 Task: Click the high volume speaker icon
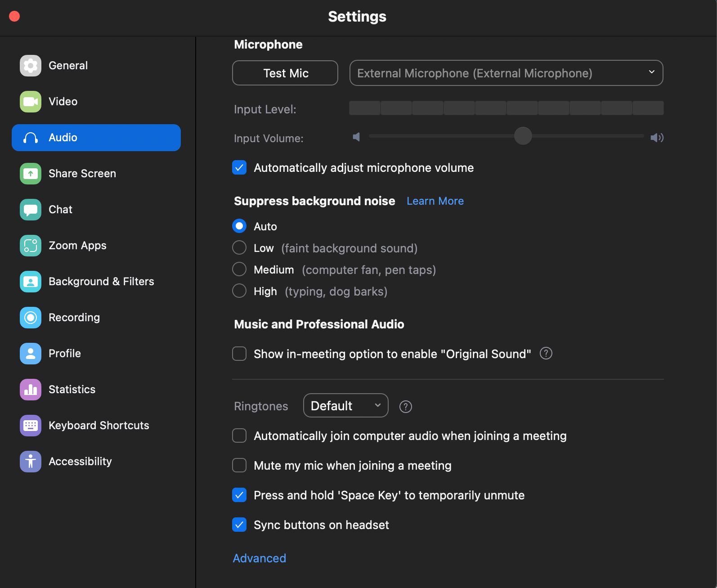pyautogui.click(x=657, y=137)
